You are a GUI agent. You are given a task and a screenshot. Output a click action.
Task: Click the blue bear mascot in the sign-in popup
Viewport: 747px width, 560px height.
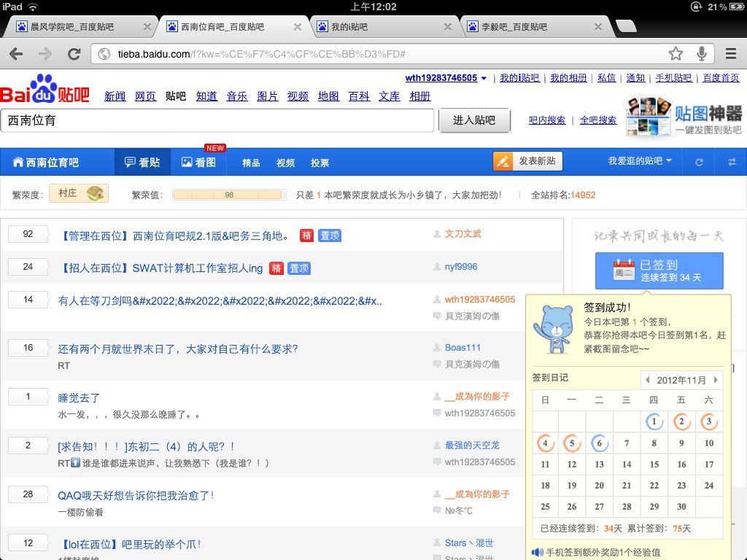(554, 329)
